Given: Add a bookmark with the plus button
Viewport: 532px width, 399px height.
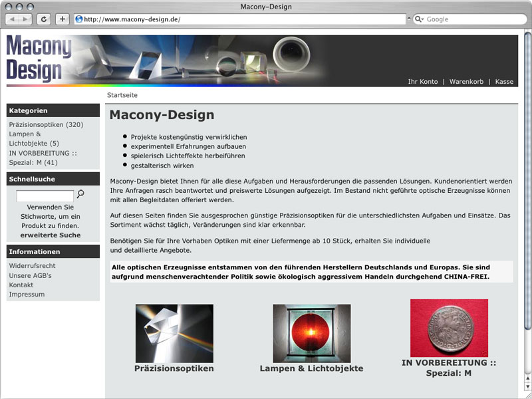Looking at the screenshot, I should pos(62,19).
